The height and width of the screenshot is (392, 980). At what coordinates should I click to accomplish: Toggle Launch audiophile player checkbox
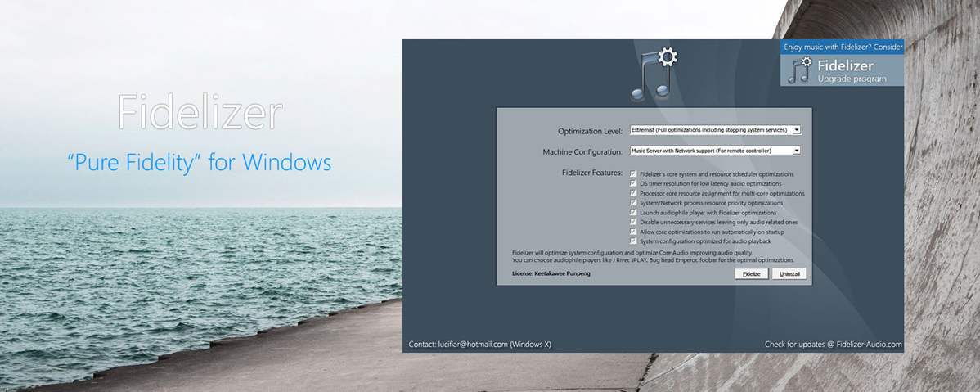(x=632, y=212)
